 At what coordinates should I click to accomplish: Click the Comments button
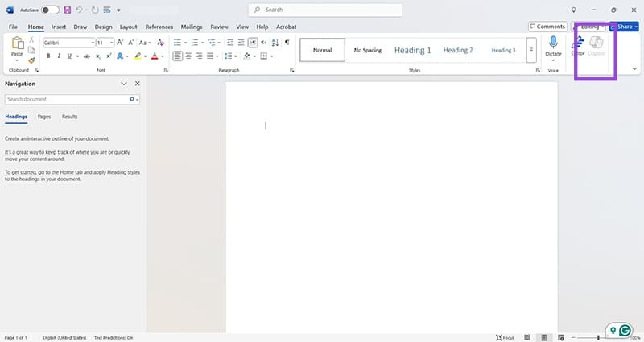(547, 27)
